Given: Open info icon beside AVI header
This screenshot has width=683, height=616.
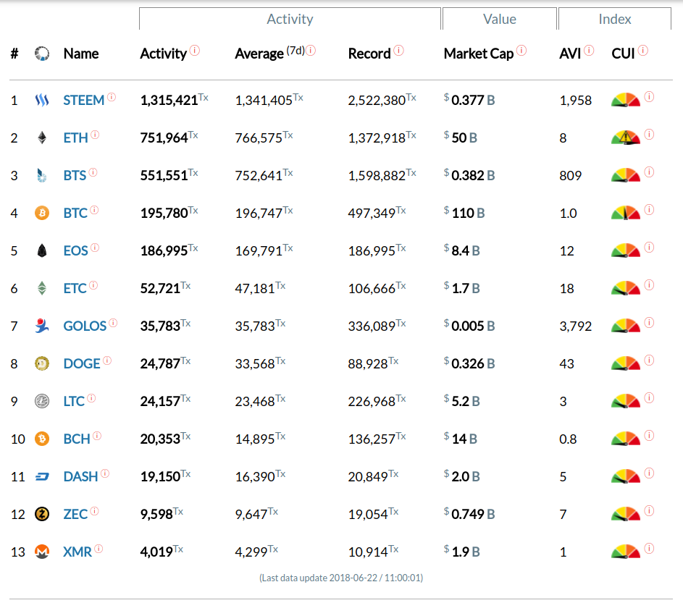Looking at the screenshot, I should point(589,51).
